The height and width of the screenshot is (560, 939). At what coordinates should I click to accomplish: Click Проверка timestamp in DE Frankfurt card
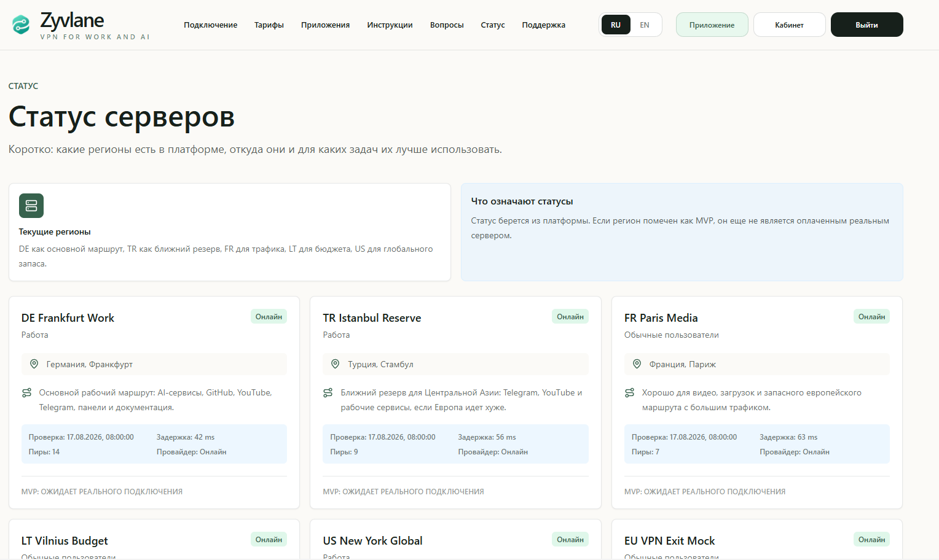[81, 437]
